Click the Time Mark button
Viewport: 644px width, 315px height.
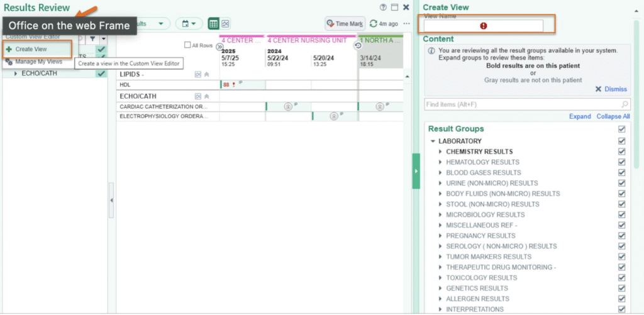click(345, 24)
